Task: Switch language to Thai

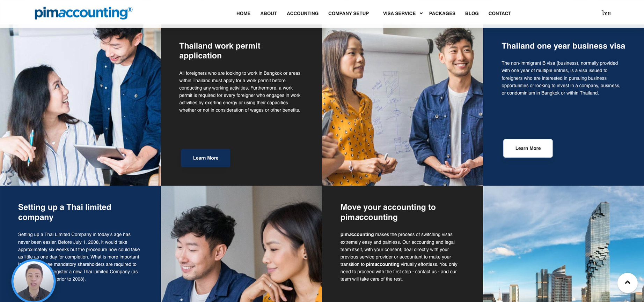Action: point(606,13)
